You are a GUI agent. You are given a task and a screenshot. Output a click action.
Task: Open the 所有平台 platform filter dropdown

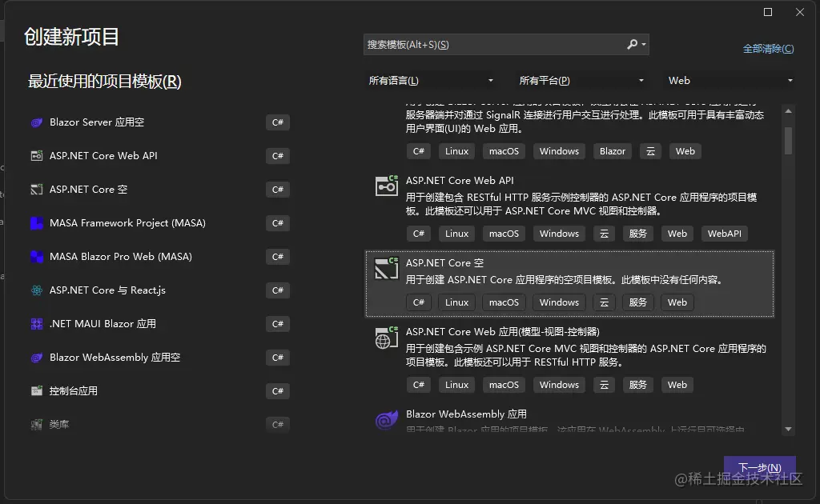coord(581,81)
